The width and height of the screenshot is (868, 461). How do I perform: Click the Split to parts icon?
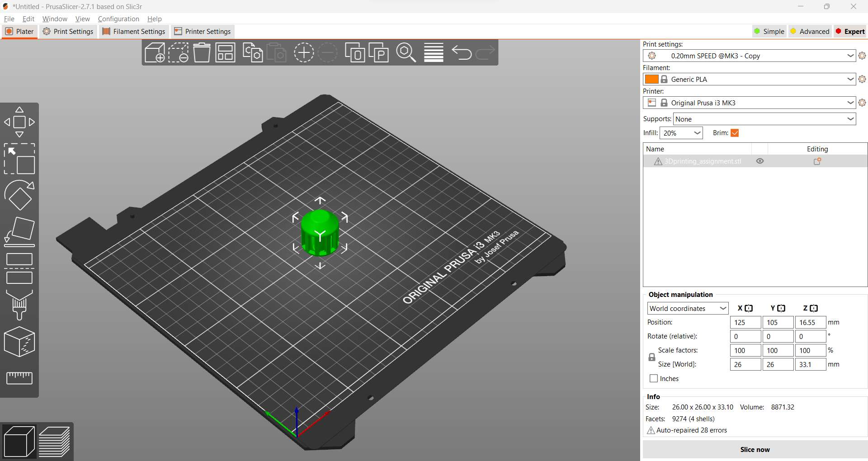tap(379, 53)
